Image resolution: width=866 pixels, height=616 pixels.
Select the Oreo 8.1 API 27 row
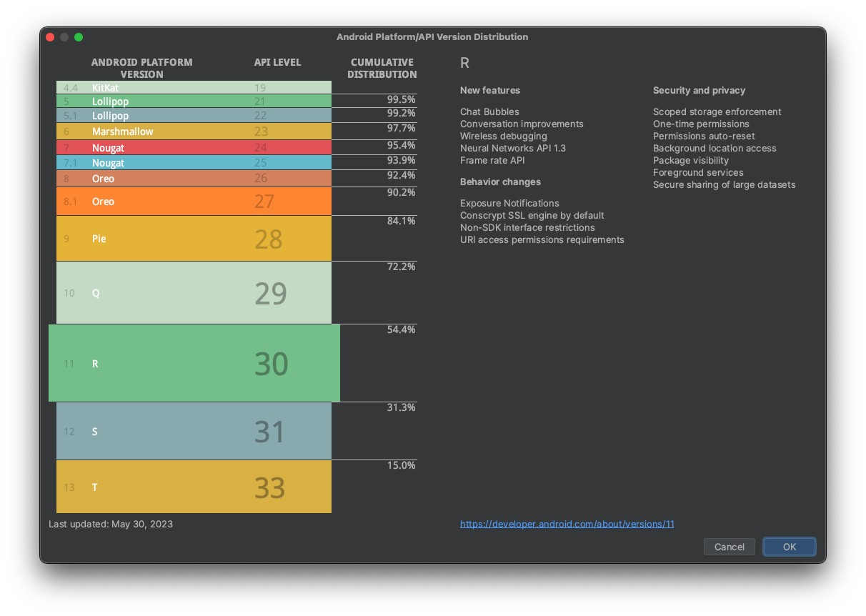(x=194, y=202)
